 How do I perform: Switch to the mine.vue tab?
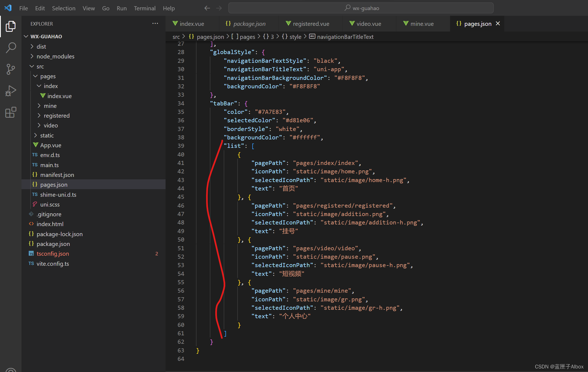[x=422, y=24]
